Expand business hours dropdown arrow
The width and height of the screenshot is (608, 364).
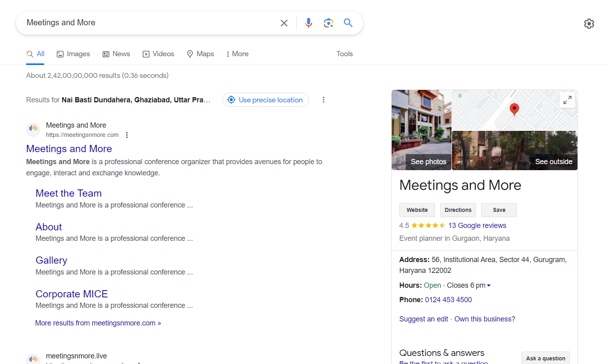tap(489, 286)
